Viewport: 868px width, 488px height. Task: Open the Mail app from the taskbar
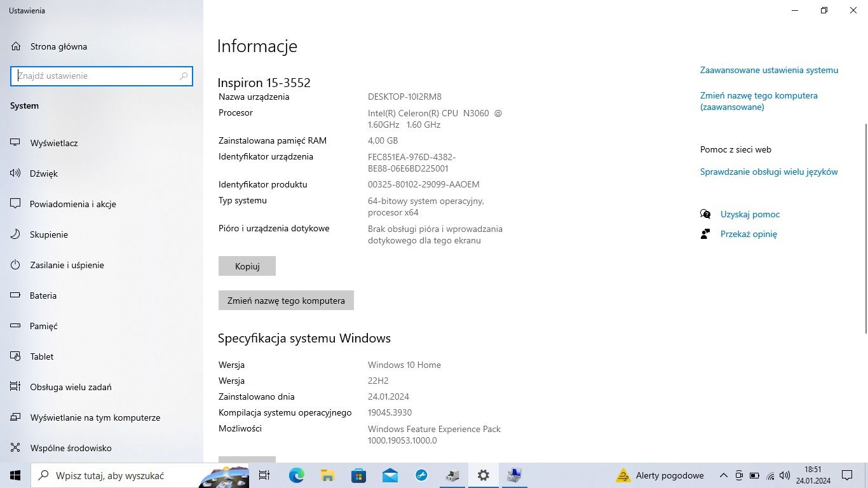tap(390, 475)
